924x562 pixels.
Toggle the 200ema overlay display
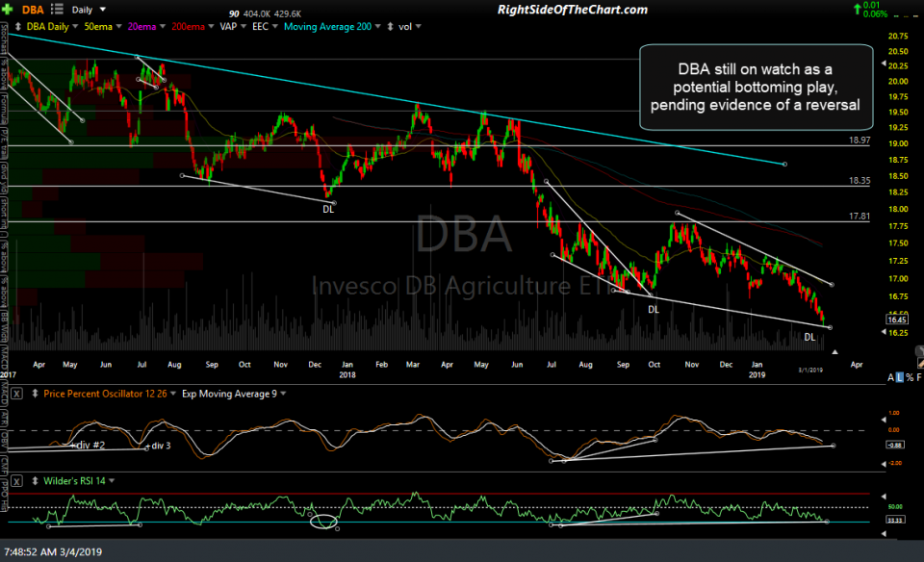pos(189,27)
